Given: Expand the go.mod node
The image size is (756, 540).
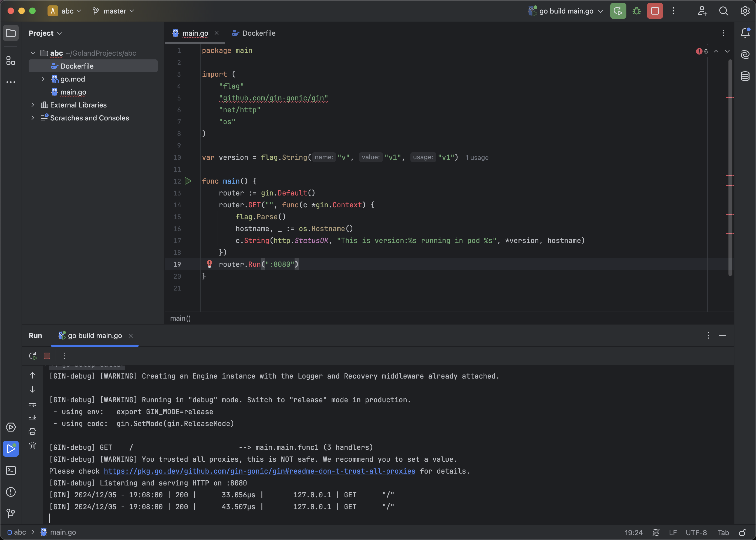Looking at the screenshot, I should (x=43, y=79).
